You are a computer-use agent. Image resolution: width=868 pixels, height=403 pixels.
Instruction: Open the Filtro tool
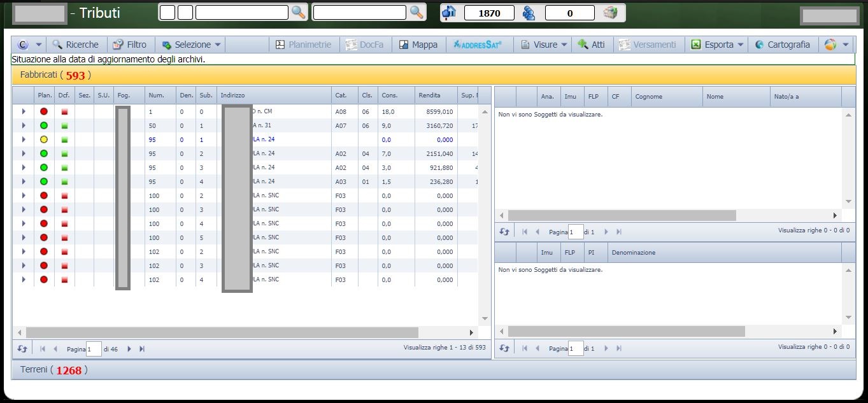coord(129,45)
